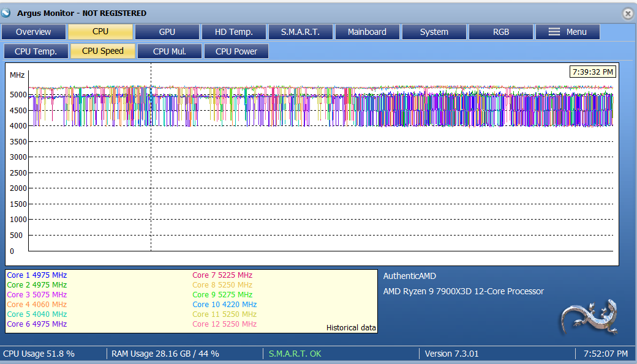The height and width of the screenshot is (364, 637).
Task: Go to the HD Temp. tab
Action: pyautogui.click(x=233, y=32)
